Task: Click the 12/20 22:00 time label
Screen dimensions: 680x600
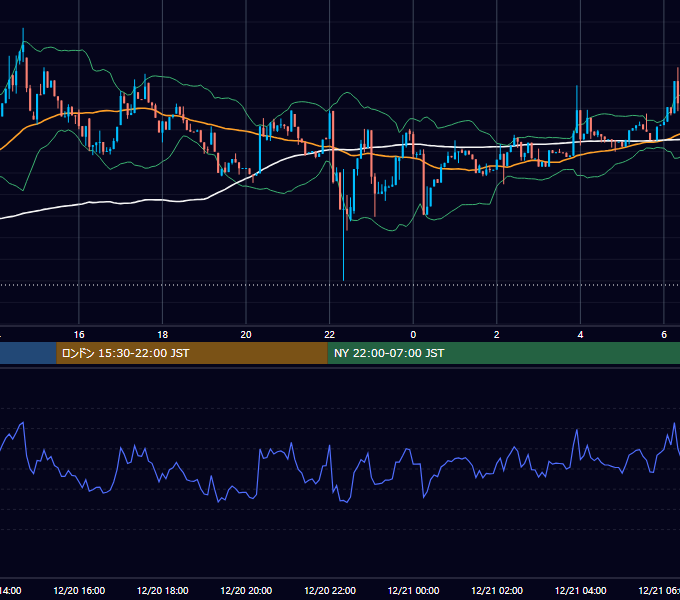Action: pyautogui.click(x=330, y=590)
